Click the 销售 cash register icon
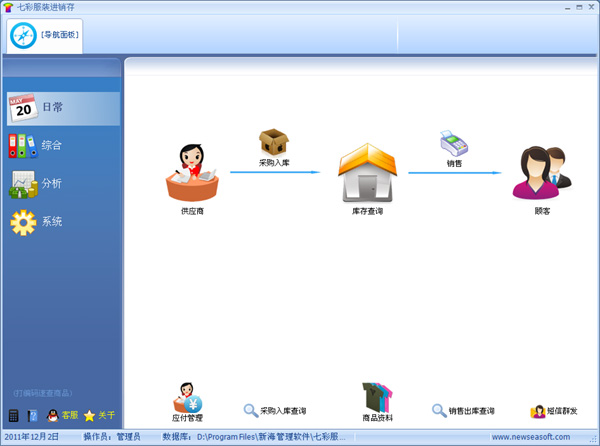This screenshot has width=600, height=446. pos(454,143)
